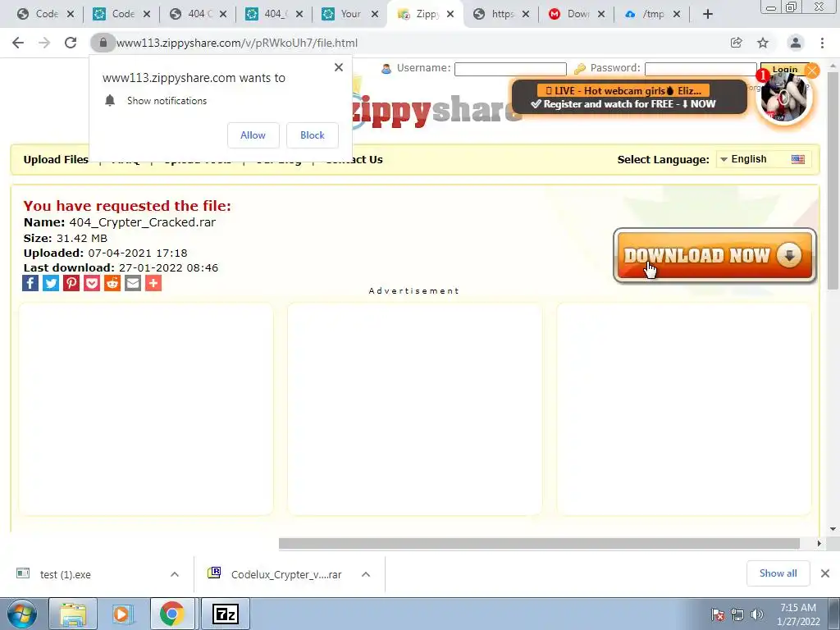Image resolution: width=840 pixels, height=630 pixels.
Task: Click the volume speaker tray icon
Action: pos(757,614)
